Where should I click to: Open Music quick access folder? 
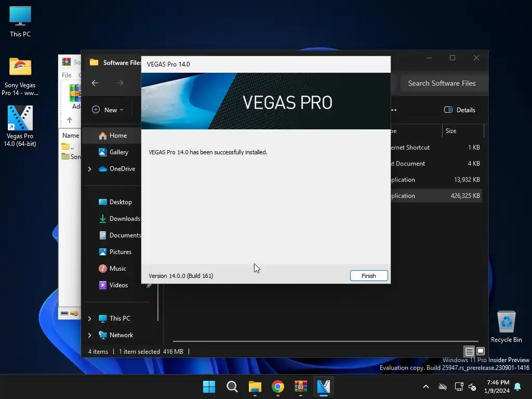[x=113, y=269]
